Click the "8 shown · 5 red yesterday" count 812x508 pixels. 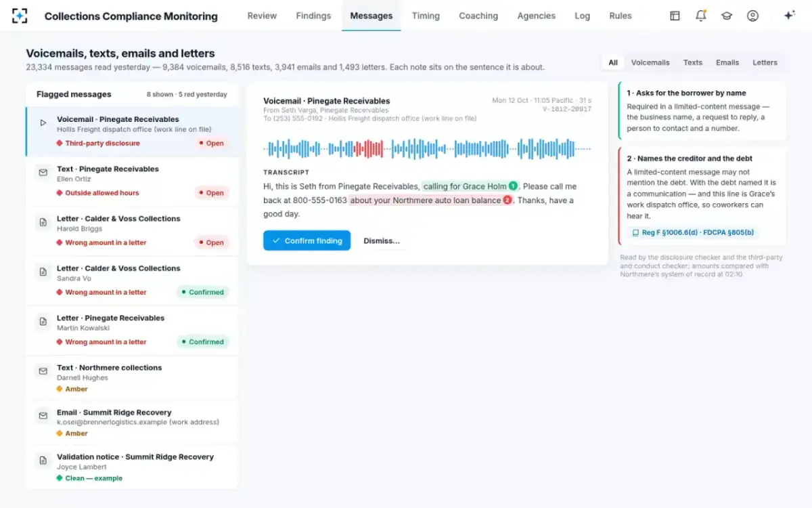(187, 95)
